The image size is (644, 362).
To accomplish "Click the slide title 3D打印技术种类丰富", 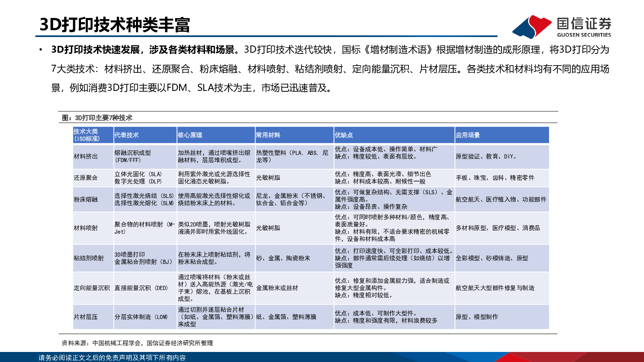I will coord(115,25).
